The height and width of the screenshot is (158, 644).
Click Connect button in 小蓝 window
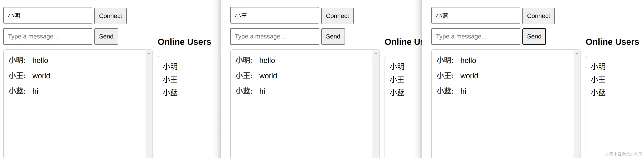[x=538, y=16]
